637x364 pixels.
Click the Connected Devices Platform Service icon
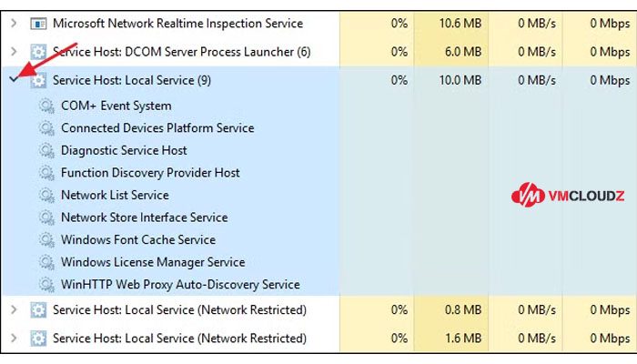[46, 128]
